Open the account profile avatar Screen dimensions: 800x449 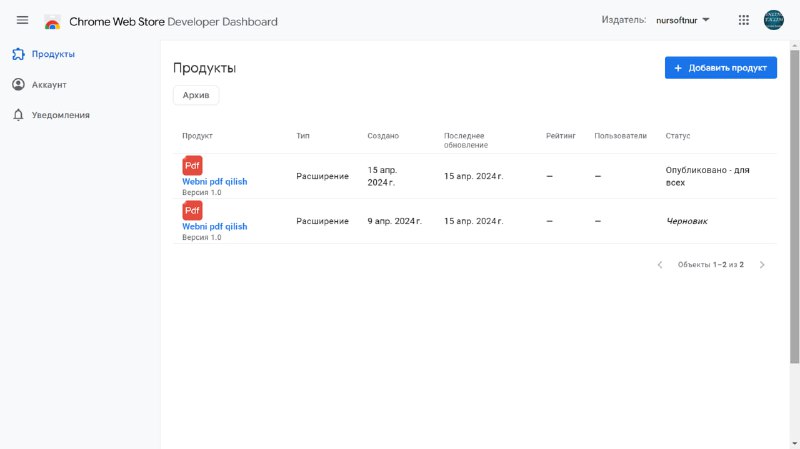tap(773, 20)
